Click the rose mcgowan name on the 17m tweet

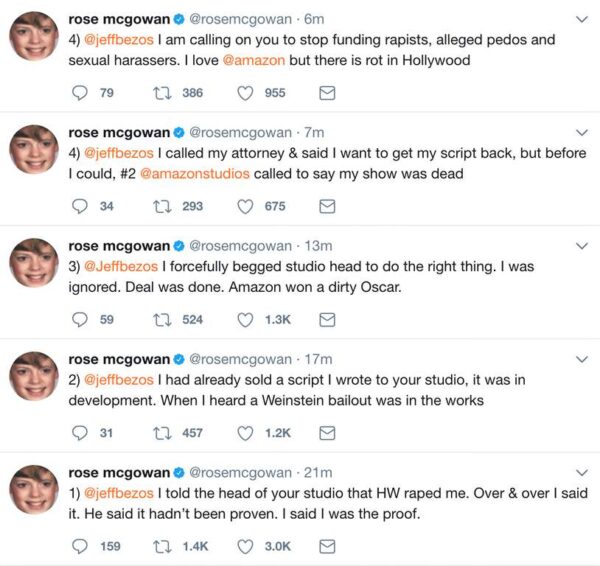click(119, 359)
